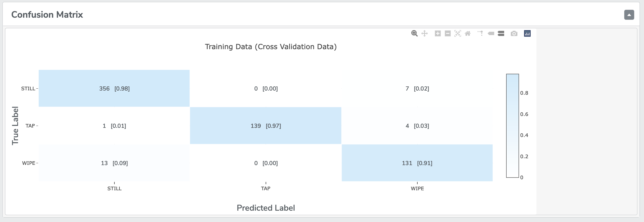Viewport: 644px width, 222px height.
Task: Collapse the Confusion Matrix panel
Action: coord(629,15)
